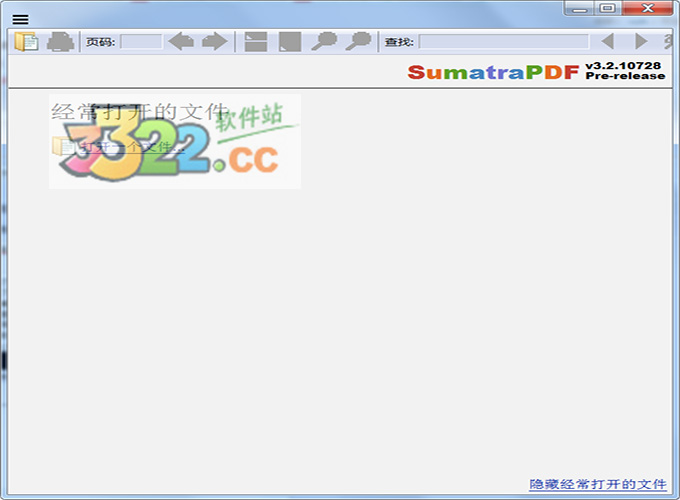The image size is (680, 500).
Task: Minimize the SumatraPDF window
Action: pos(580,8)
